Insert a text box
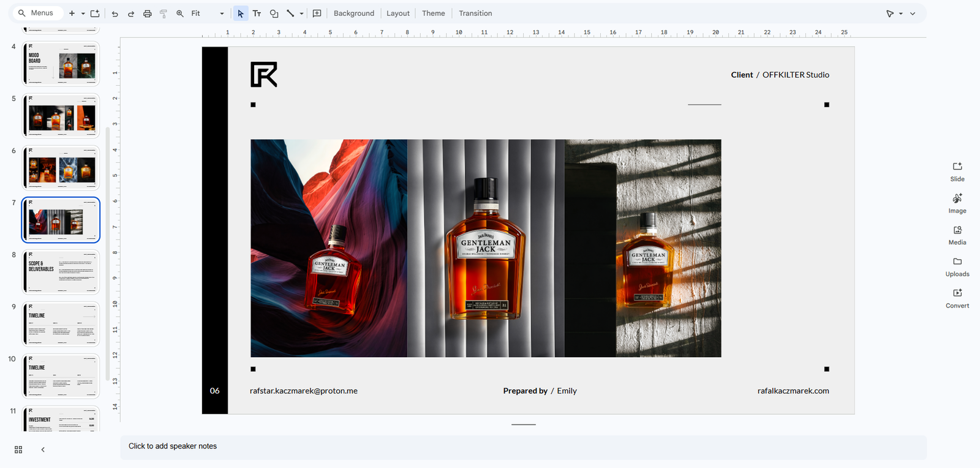Screen dimensions: 980x468 pos(257,13)
